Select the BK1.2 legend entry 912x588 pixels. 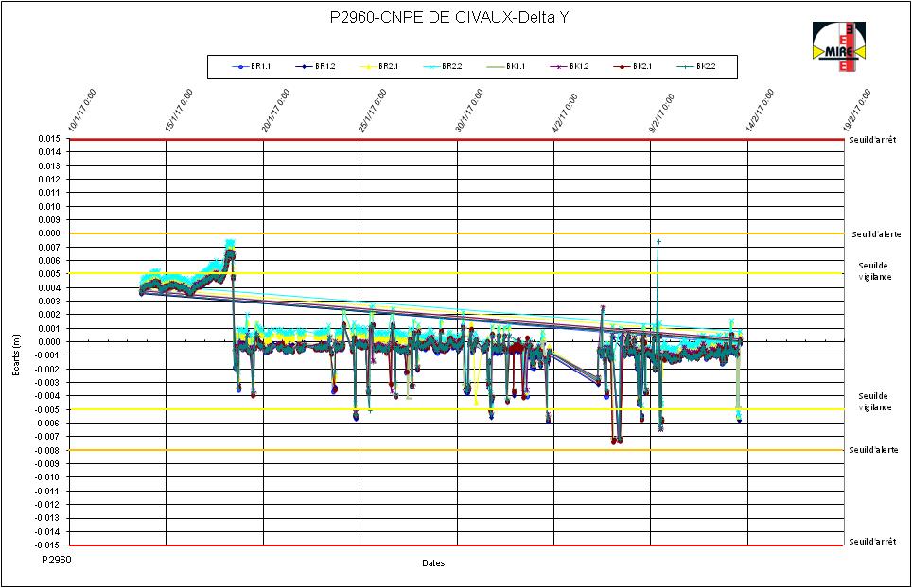[569, 67]
